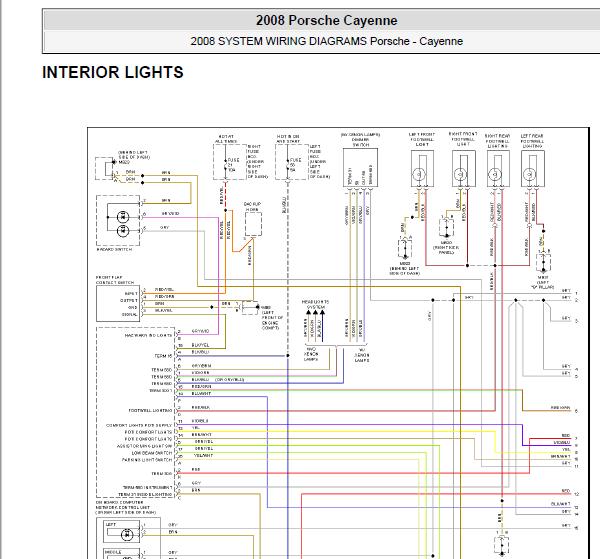Click the ground symbol under Right Kick Panel
The image size is (600, 559).
[x=447, y=228]
